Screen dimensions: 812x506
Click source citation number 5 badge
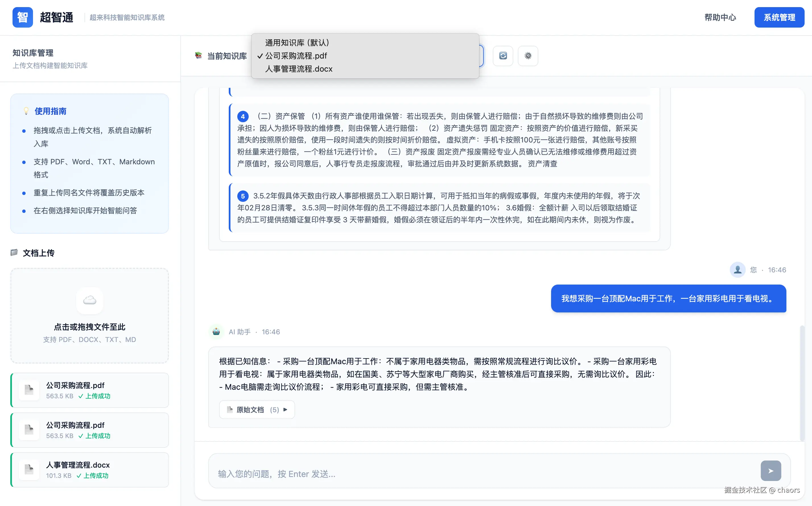pyautogui.click(x=243, y=196)
